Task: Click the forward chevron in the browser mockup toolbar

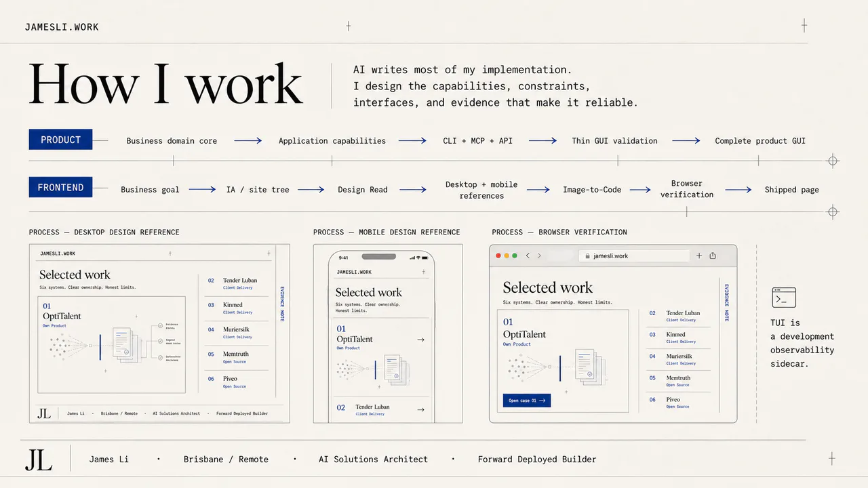Action: tap(539, 256)
